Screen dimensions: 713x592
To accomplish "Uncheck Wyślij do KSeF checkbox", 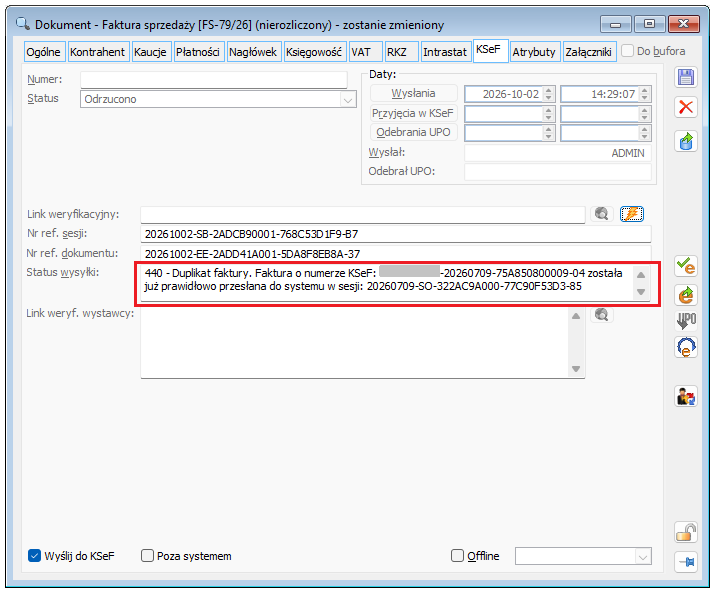I will pos(35,555).
